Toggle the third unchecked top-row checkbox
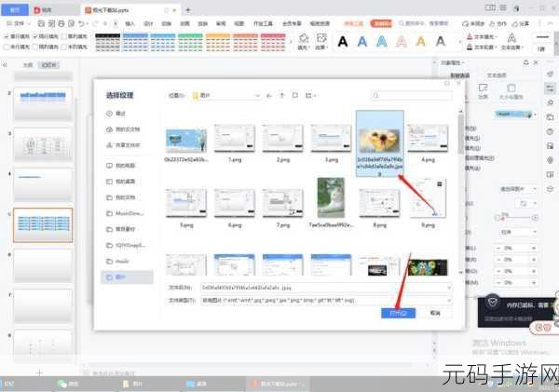 (63, 36)
